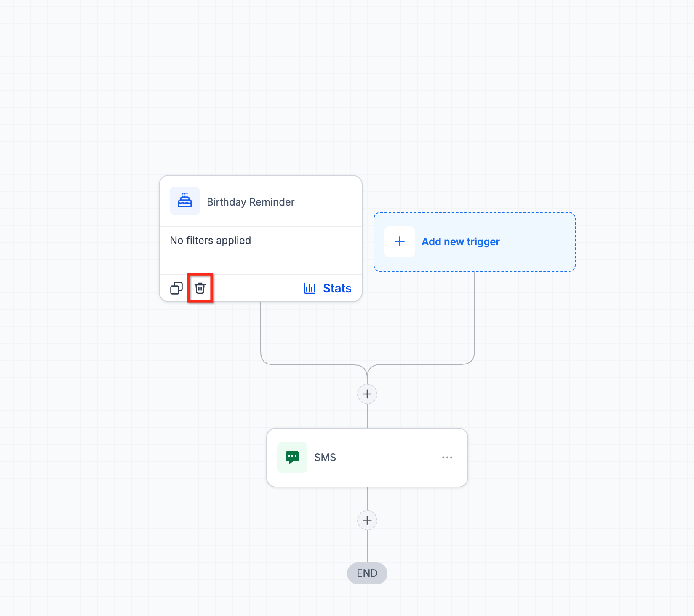Click the Add new trigger button
This screenshot has height=616, width=694.
tap(475, 242)
